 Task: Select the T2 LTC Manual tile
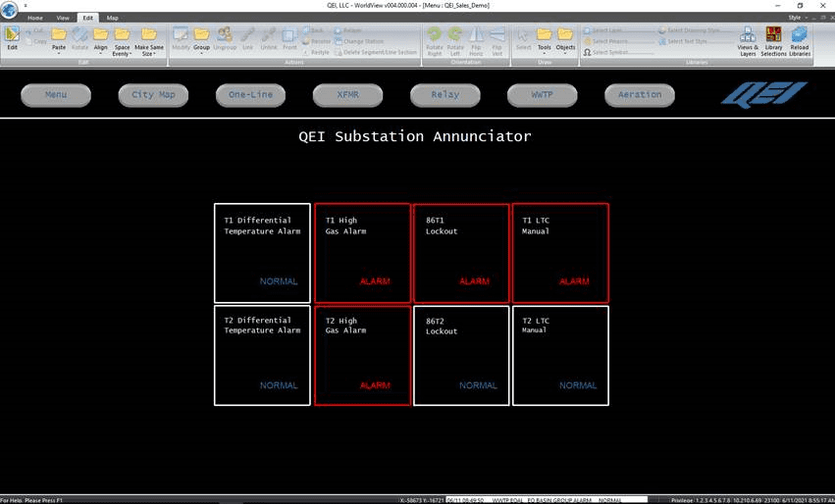point(560,356)
